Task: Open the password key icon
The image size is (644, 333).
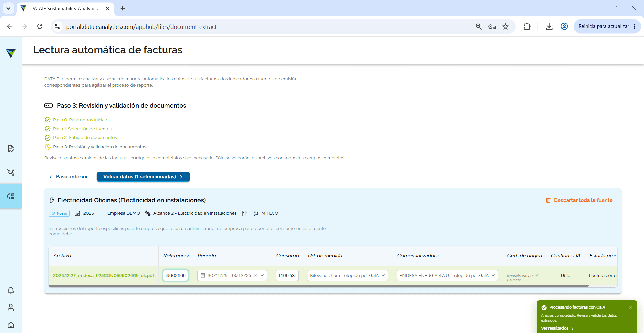Action: (x=492, y=26)
